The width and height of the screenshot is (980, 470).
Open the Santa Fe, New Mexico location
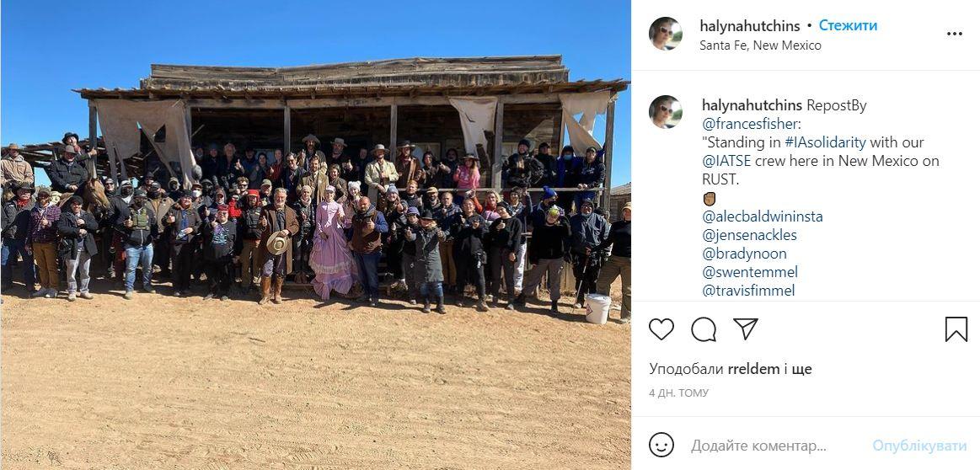[760, 45]
